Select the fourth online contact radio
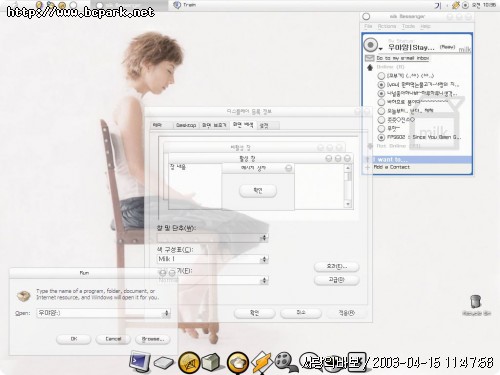The image size is (500, 375). pyautogui.click(x=381, y=102)
